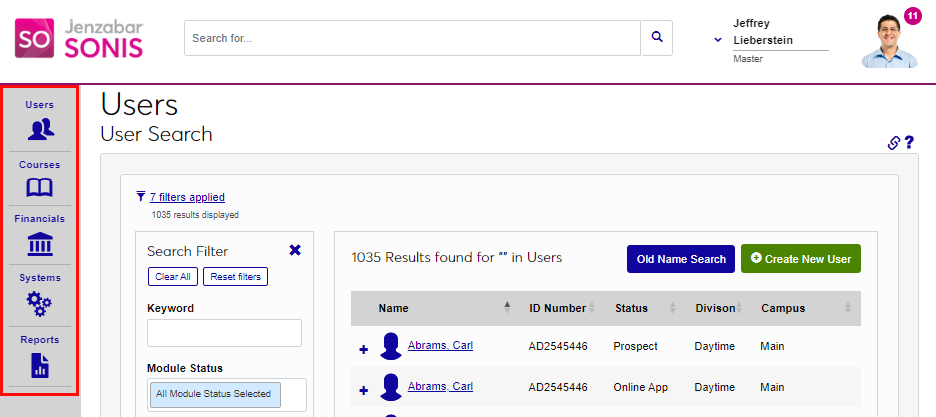Expand the second Abrams, Carl row
This screenshot has width=936, height=417.
click(x=363, y=390)
